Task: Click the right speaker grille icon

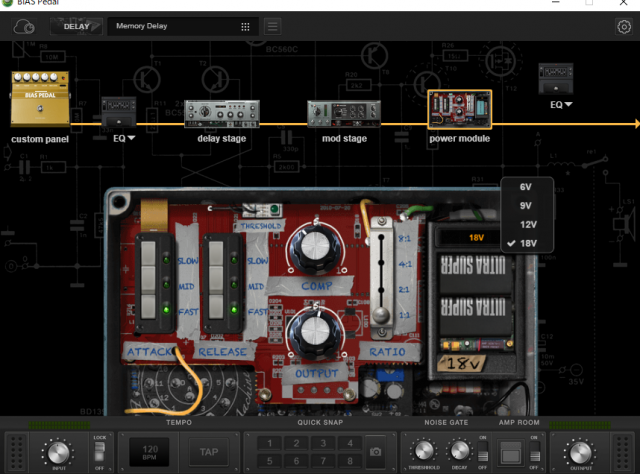Action: pos(623,452)
